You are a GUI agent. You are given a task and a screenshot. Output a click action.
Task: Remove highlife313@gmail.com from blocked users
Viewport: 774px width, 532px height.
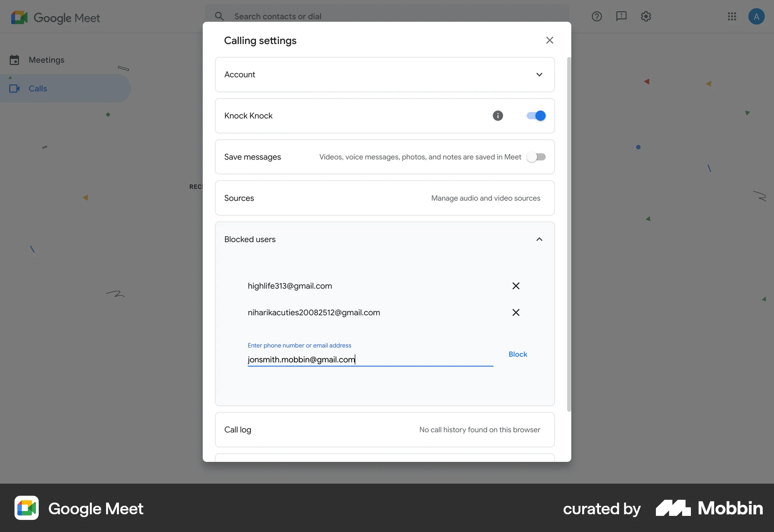point(516,286)
